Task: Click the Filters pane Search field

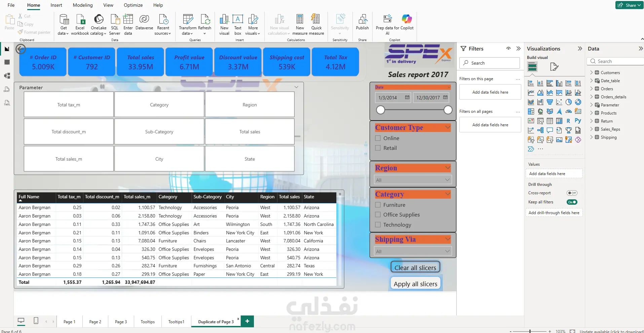Action: pyautogui.click(x=490, y=63)
